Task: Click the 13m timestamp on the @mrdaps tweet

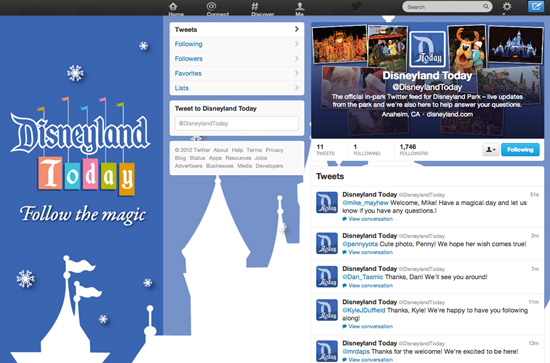Action: coord(534,343)
